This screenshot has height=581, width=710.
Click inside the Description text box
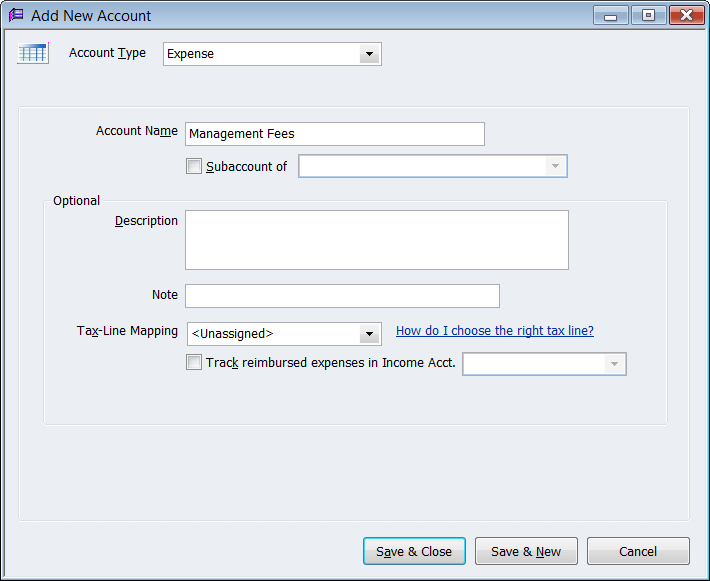[x=376, y=240]
